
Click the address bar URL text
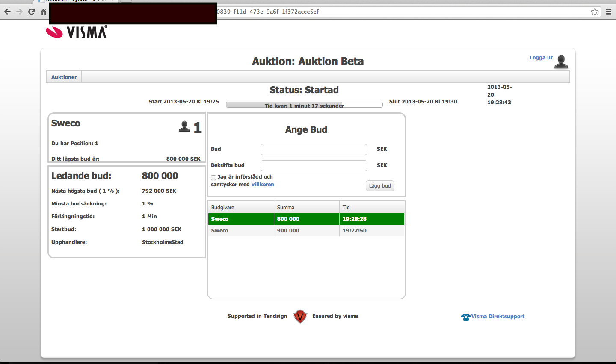pos(268,12)
